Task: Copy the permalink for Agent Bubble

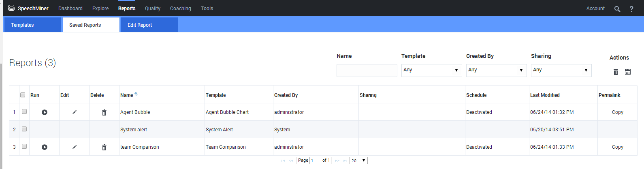Action: coord(617,112)
